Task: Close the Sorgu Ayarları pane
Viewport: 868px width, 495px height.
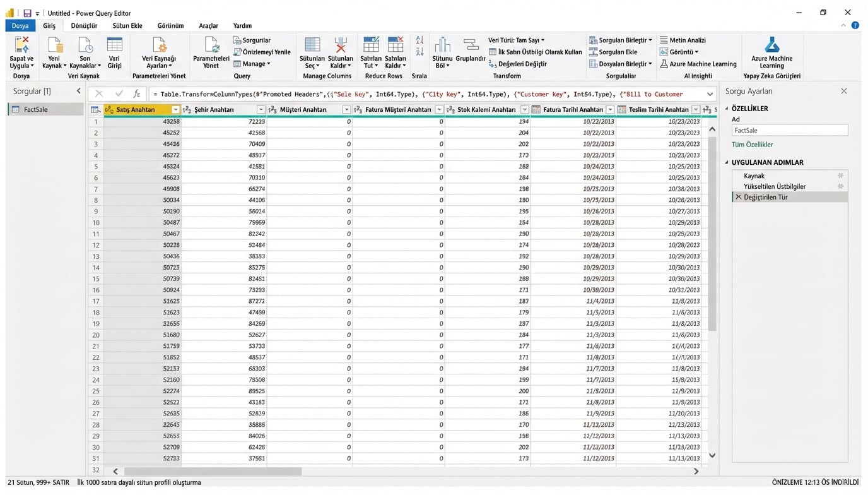Action: pos(843,91)
